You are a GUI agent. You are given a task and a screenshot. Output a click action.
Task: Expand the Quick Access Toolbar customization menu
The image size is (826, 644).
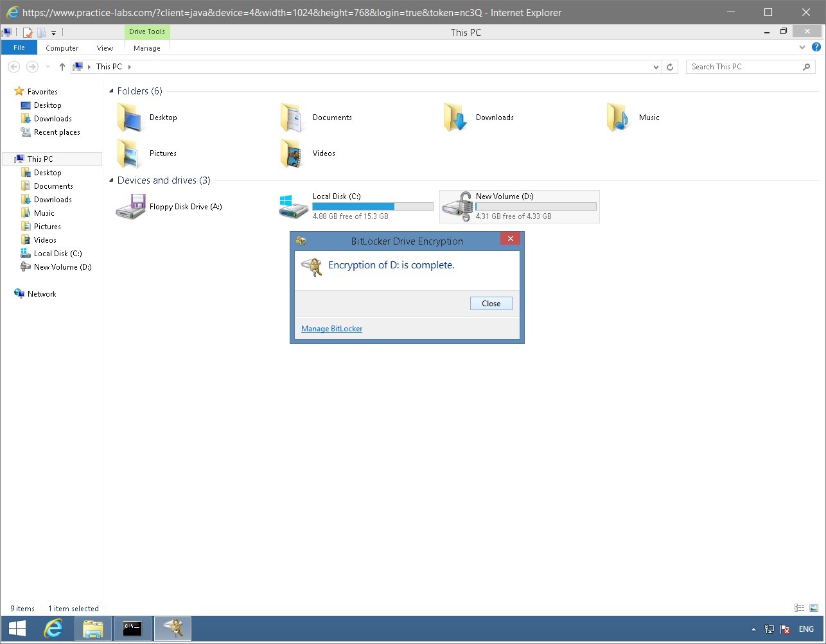(x=53, y=33)
